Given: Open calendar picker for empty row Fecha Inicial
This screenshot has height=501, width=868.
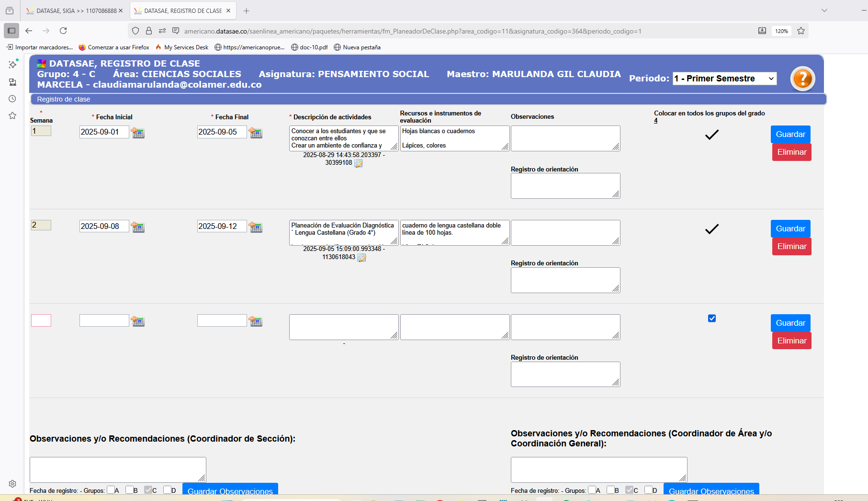Looking at the screenshot, I should (x=138, y=322).
